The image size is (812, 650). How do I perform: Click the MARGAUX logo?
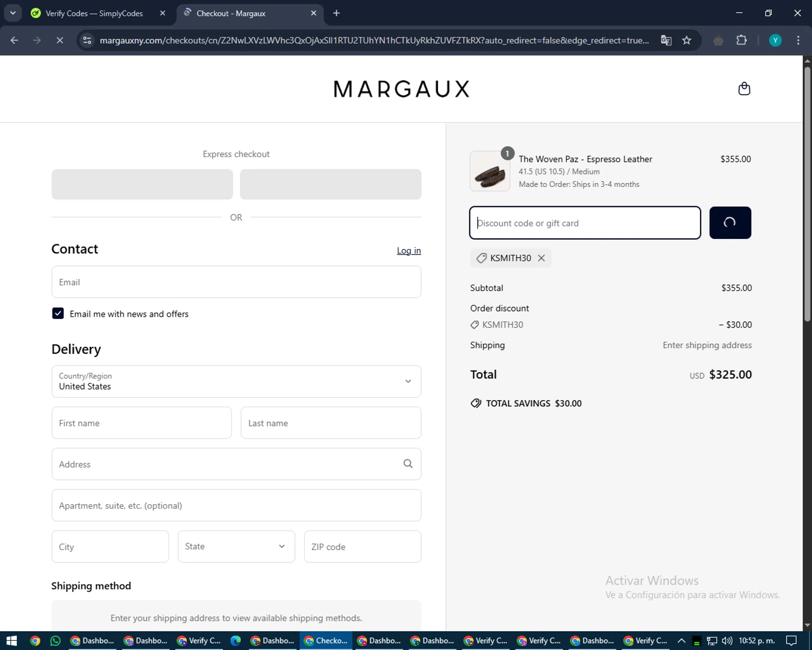click(401, 89)
